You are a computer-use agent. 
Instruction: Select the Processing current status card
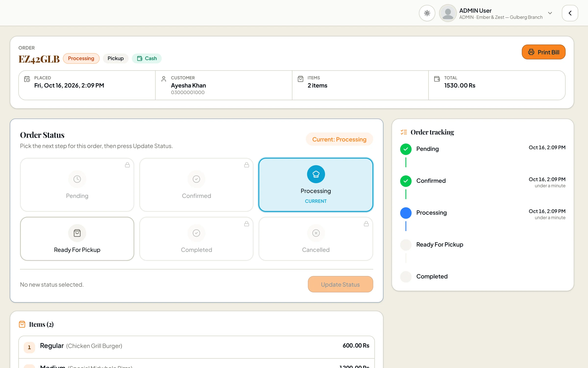[x=316, y=185]
